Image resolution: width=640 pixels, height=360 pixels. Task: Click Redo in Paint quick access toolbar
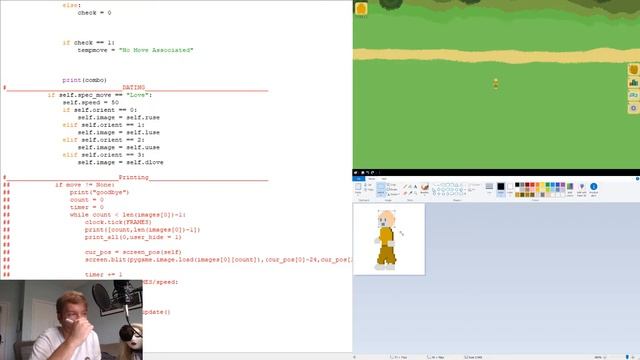372,173
